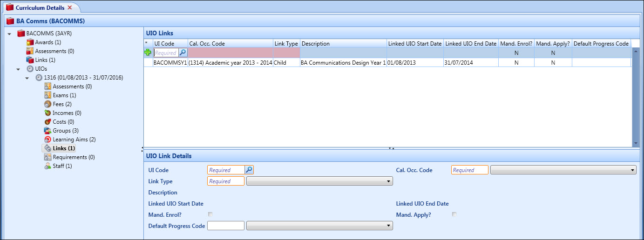Screen dimensions: 644x240
Task: Click the Exams (1) icon
Action: pos(47,95)
